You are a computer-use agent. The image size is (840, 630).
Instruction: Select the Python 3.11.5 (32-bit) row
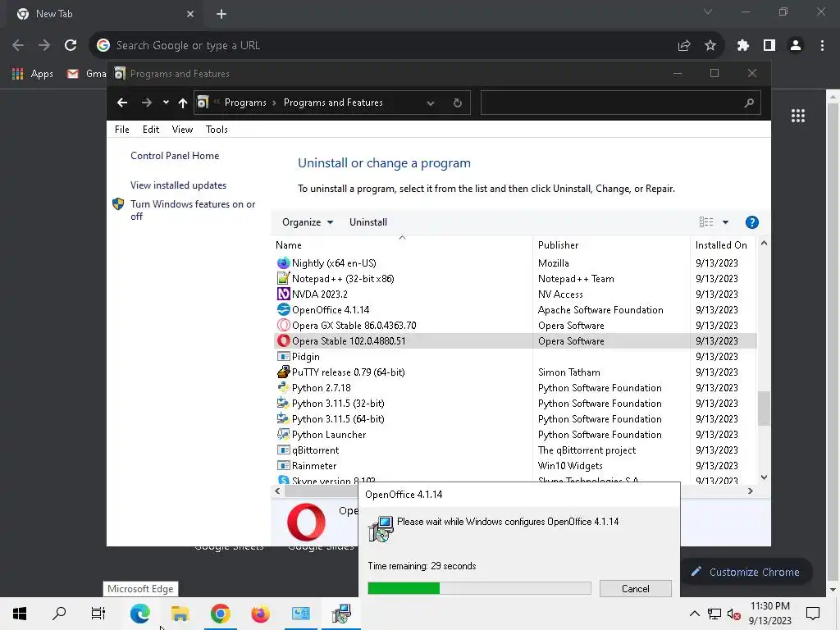[x=514, y=404]
